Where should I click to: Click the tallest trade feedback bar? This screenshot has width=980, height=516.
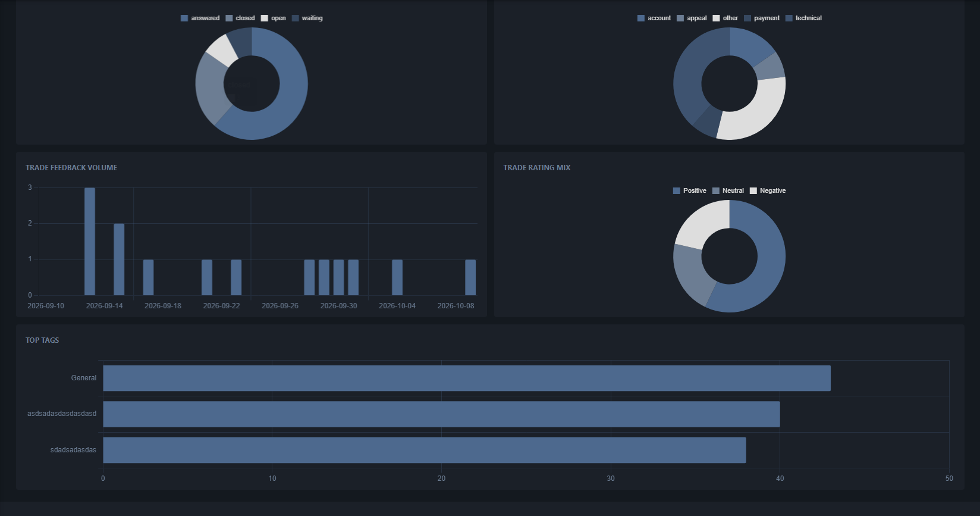coord(90,242)
